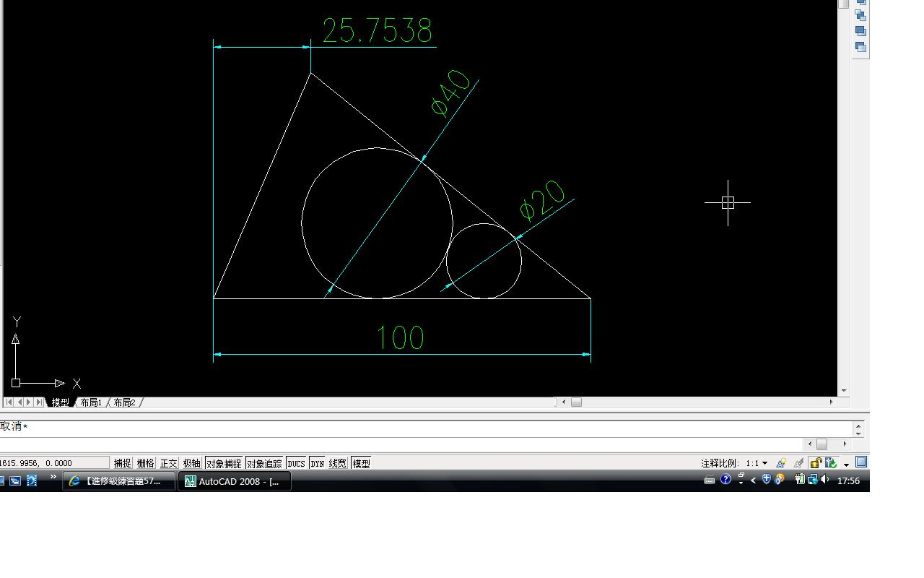Expand hidden system tray icons chevron

pyautogui.click(x=753, y=480)
